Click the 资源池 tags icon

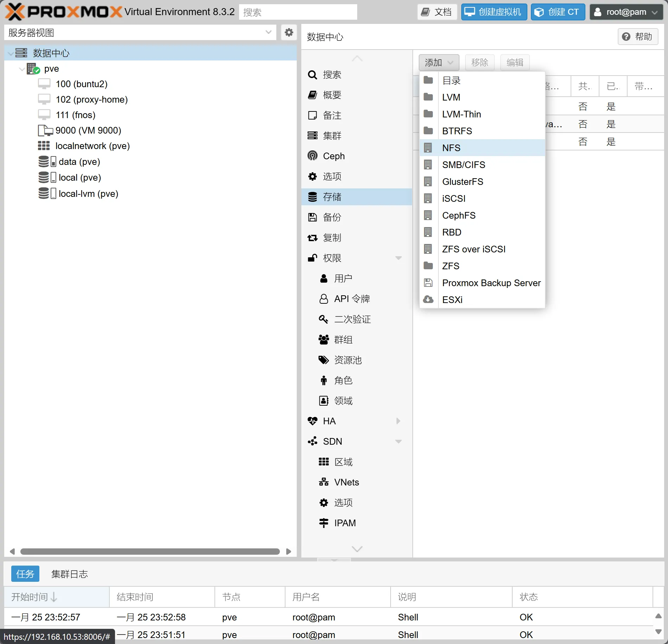pyautogui.click(x=323, y=360)
